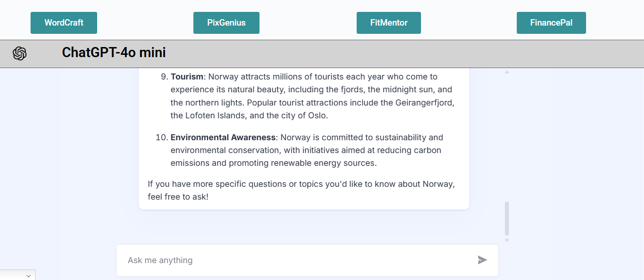Open the FinancePal button

551,23
